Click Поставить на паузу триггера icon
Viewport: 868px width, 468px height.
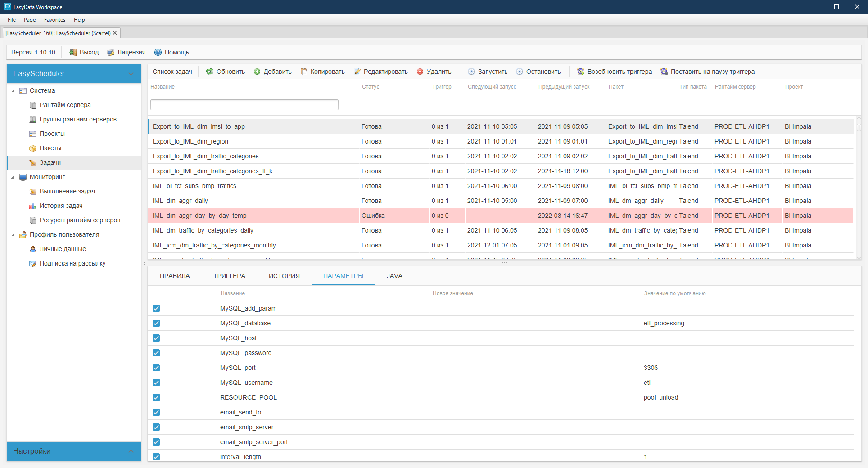pyautogui.click(x=664, y=72)
